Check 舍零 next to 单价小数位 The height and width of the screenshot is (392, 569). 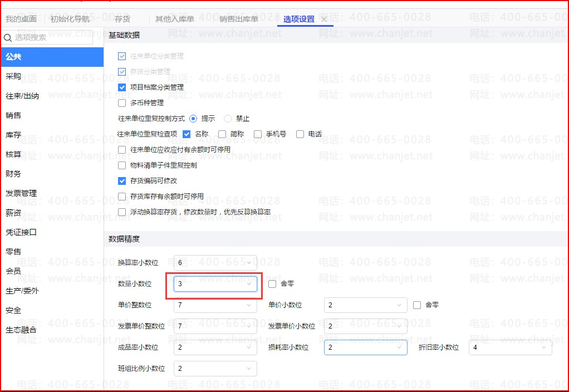click(417, 305)
